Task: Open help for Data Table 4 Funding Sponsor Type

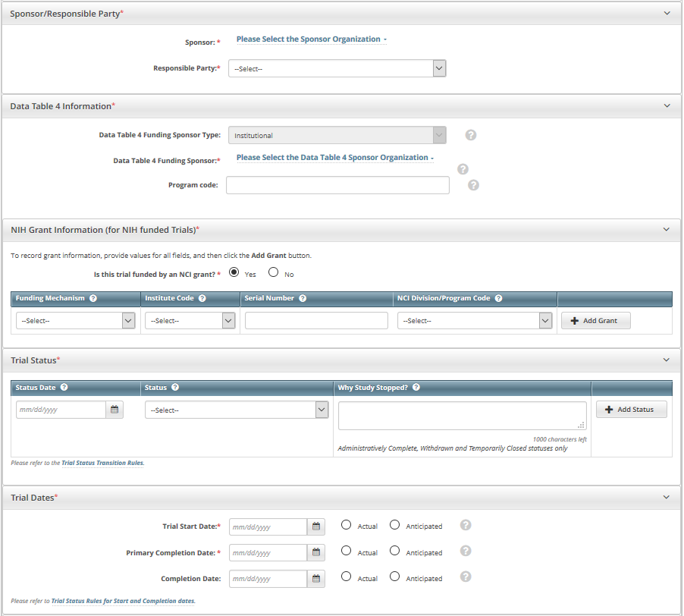Action: (471, 135)
